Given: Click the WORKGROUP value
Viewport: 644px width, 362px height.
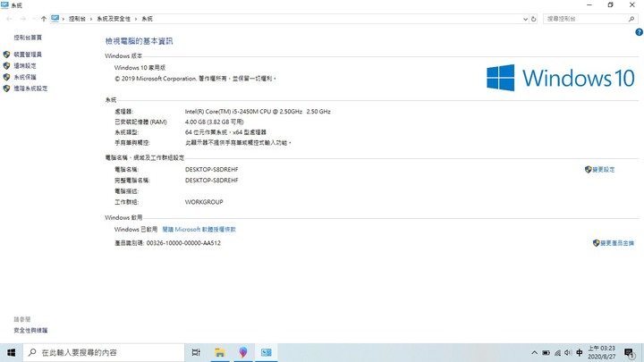Looking at the screenshot, I should click(204, 202).
